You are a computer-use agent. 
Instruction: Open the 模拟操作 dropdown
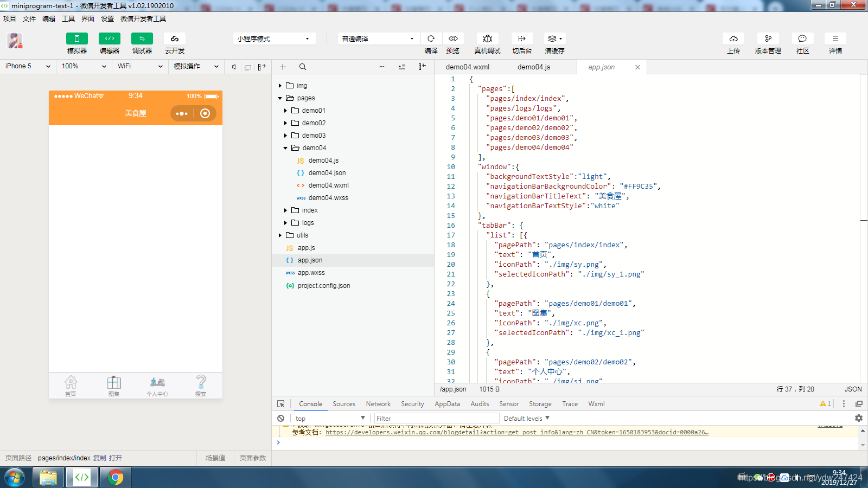click(196, 66)
